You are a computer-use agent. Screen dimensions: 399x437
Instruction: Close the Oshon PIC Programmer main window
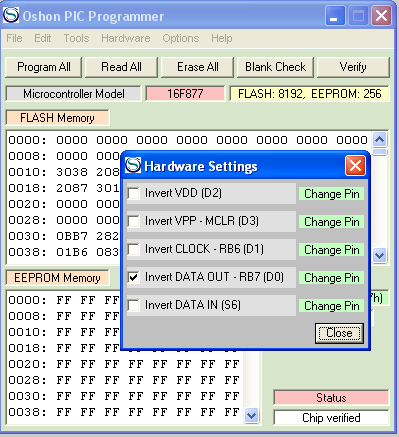click(x=382, y=15)
